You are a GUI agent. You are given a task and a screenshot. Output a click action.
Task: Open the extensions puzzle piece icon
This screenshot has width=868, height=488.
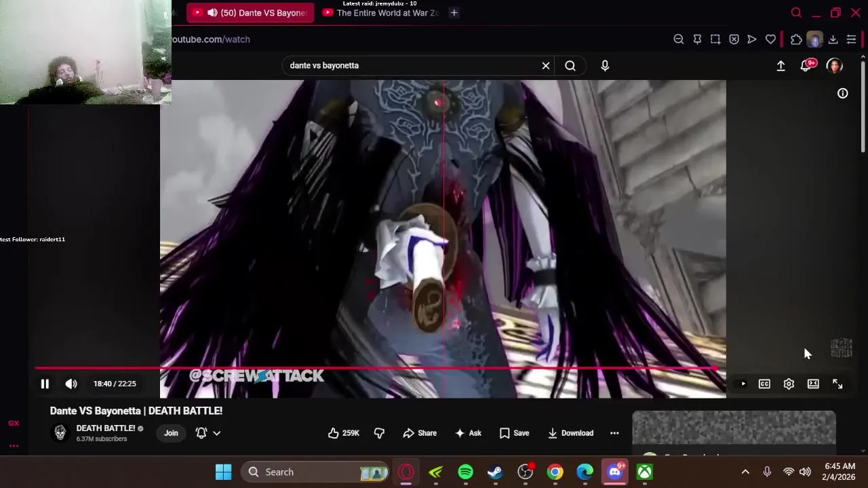point(796,39)
